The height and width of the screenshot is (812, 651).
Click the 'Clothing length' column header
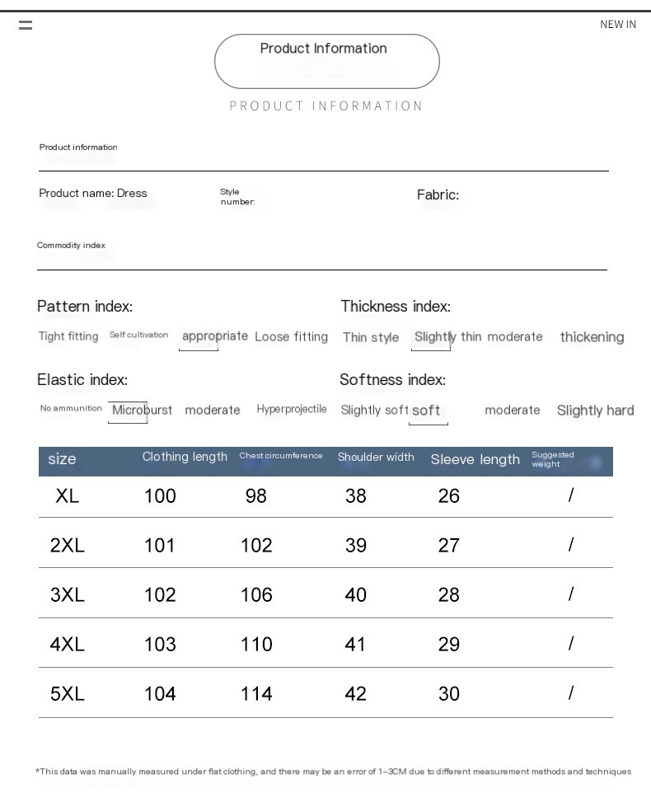click(185, 457)
